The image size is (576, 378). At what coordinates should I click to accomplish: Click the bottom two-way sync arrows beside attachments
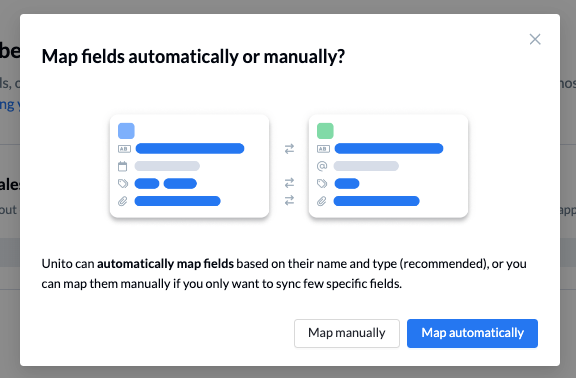click(289, 200)
